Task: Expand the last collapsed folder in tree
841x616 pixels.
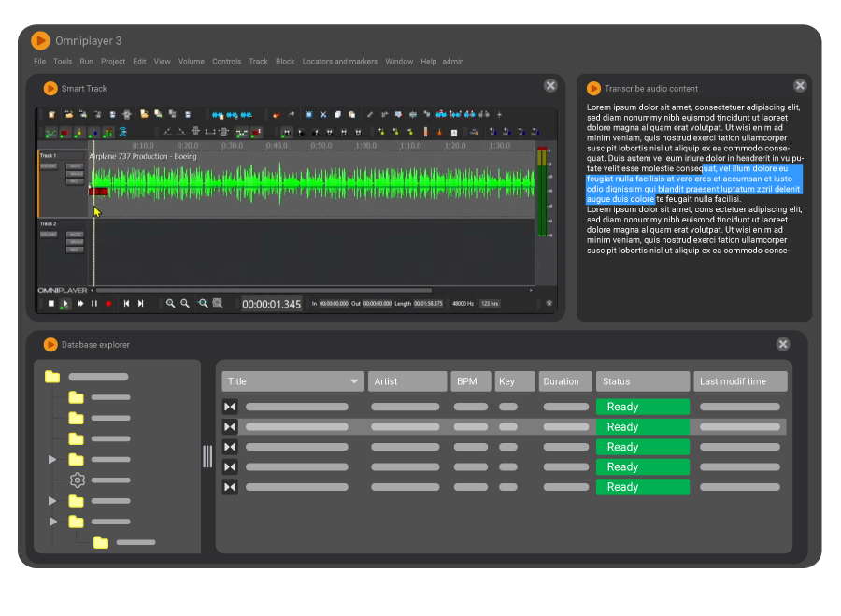Action: pyautogui.click(x=52, y=522)
